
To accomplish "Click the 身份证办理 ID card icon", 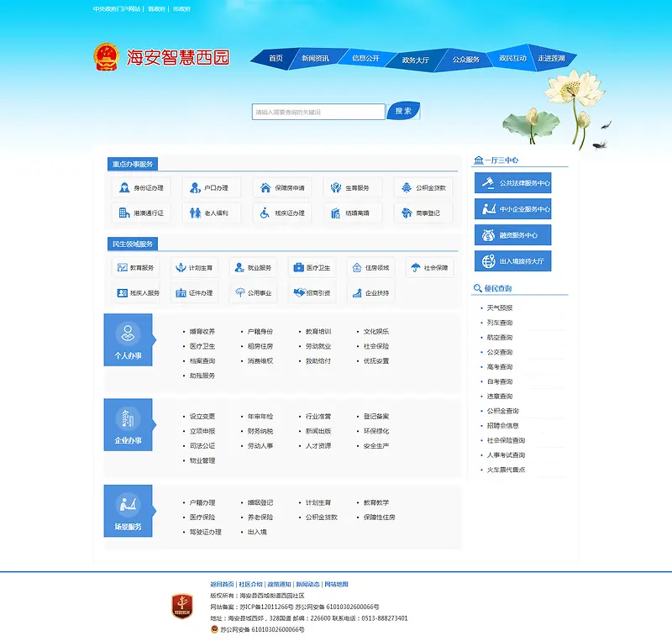I will (x=124, y=188).
